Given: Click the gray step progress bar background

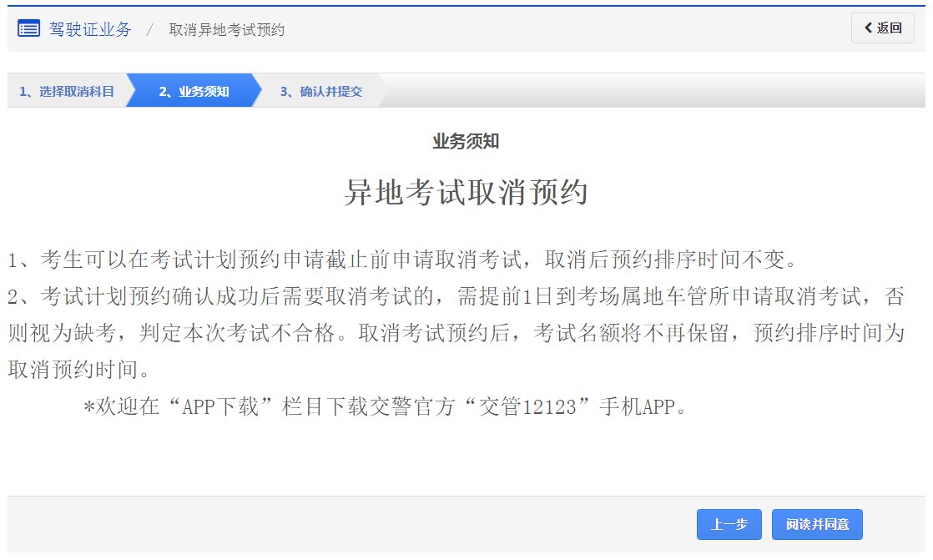Looking at the screenshot, I should tap(626, 91).
